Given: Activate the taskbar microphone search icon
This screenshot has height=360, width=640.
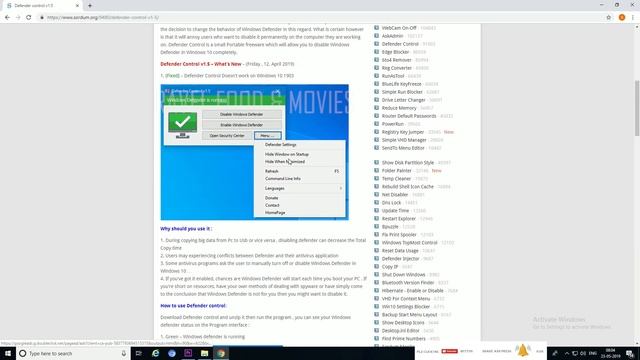Looking at the screenshot, I should (124, 353).
